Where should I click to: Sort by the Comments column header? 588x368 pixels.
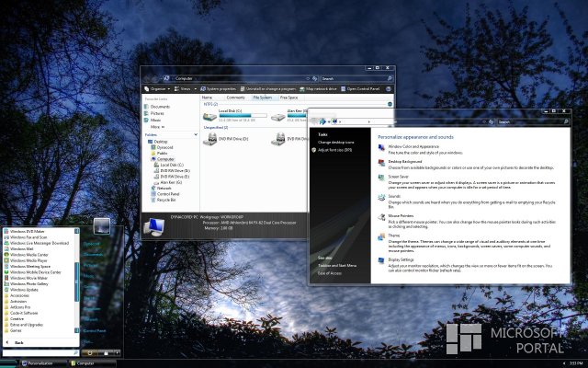point(239,98)
